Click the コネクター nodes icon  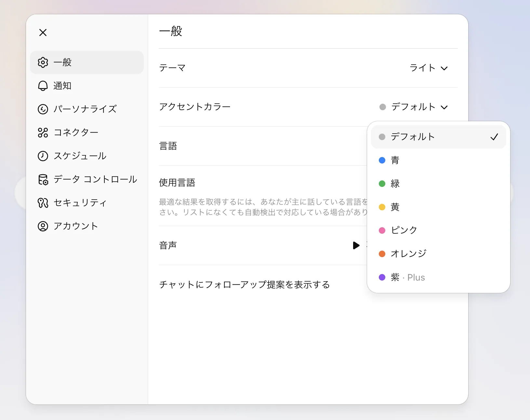pos(43,133)
